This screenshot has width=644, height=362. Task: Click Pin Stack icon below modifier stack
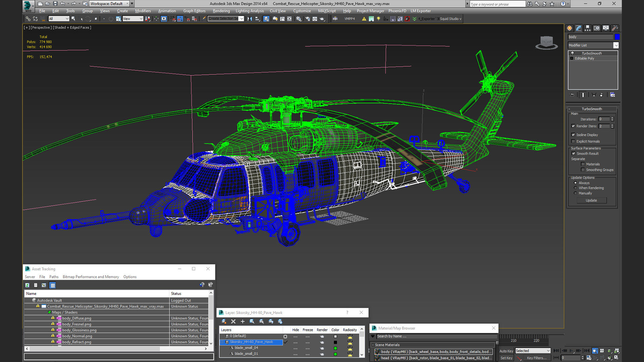[x=572, y=95]
